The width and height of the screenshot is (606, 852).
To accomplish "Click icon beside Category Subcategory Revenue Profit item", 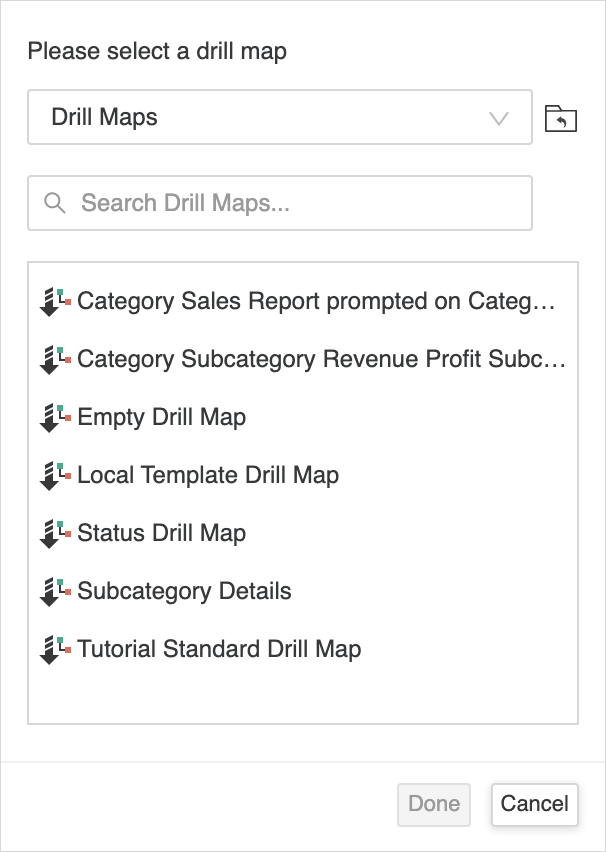I will (x=55, y=360).
